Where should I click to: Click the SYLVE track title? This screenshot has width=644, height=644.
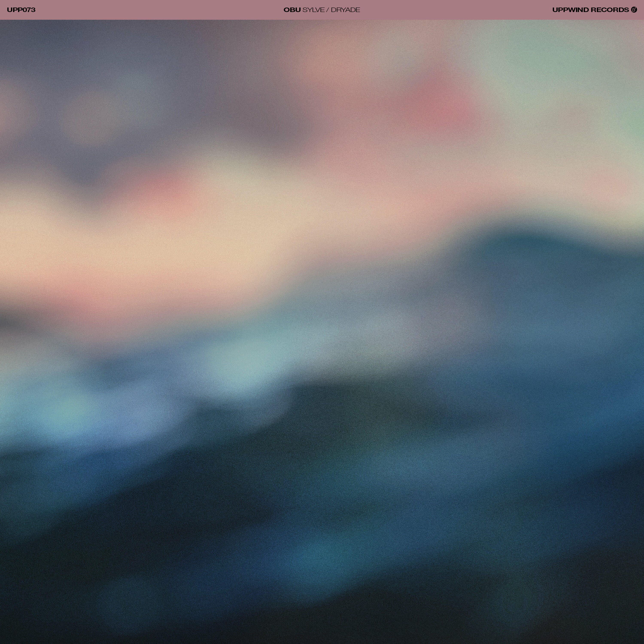click(x=313, y=10)
